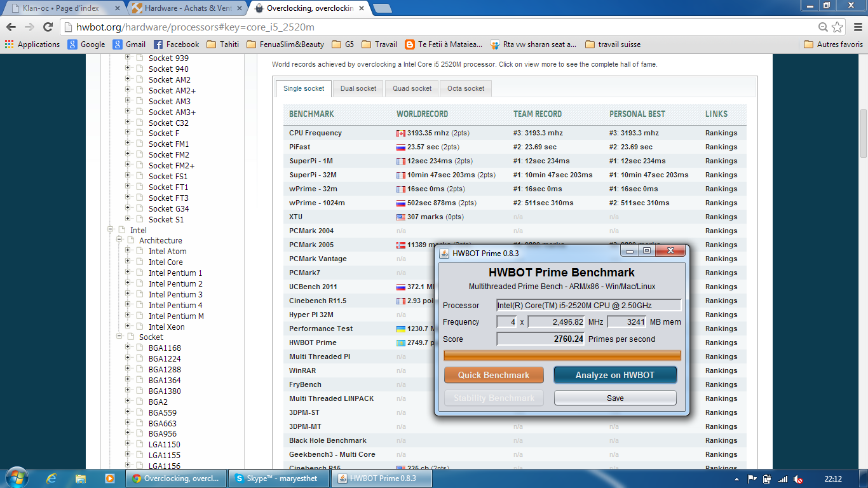
Task: Click the Score value field 2760.24
Action: click(x=541, y=339)
